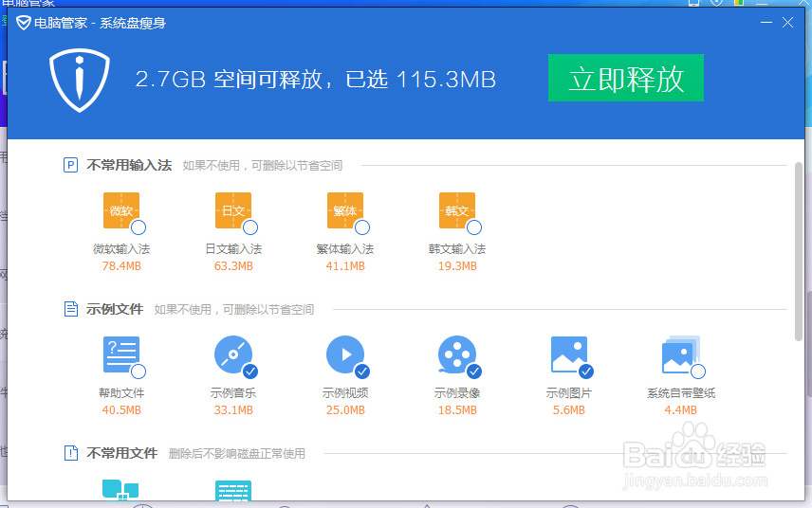This screenshot has height=508, width=812.
Task: Click the 示例文件 section icon
Action: (70, 309)
